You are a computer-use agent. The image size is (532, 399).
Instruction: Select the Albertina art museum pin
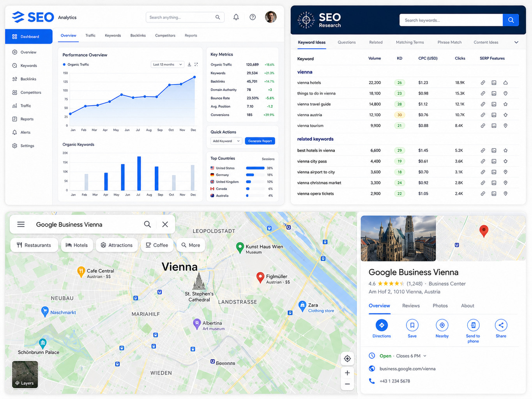197,324
